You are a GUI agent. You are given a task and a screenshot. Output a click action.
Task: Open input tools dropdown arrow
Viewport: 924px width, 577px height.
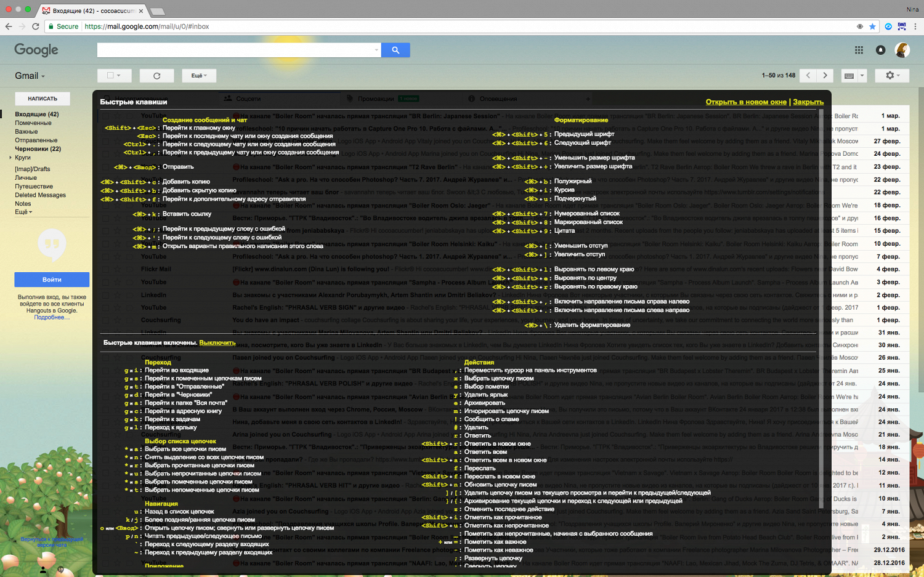[x=862, y=76]
